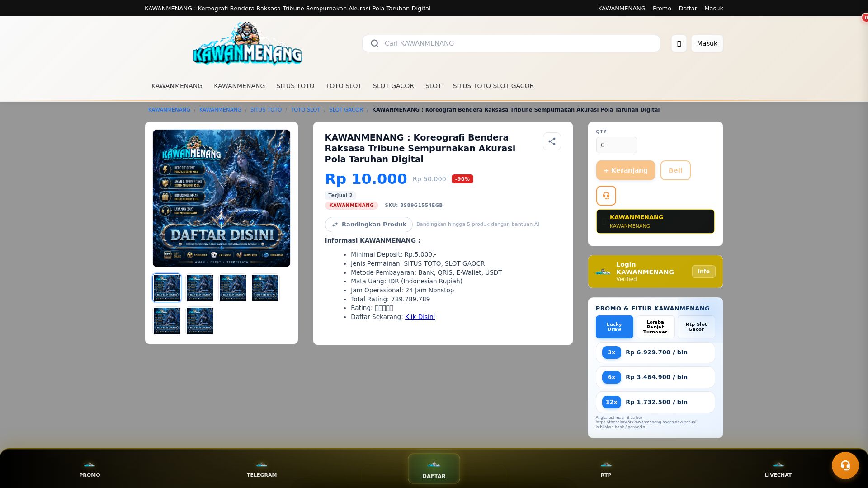
Task: Open SLOT GACOR in navigation menu
Action: coord(393,86)
